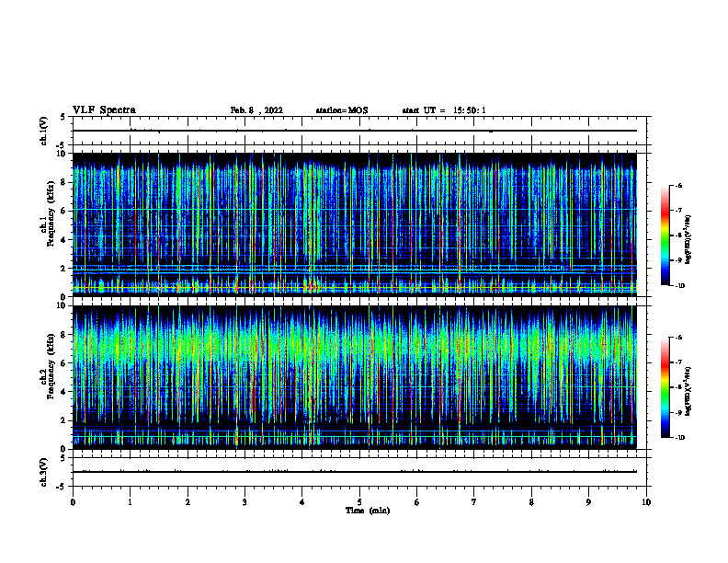Viewport: 728px width, 563px height.
Task: Click time axis tick label "1"
Action: point(130,502)
